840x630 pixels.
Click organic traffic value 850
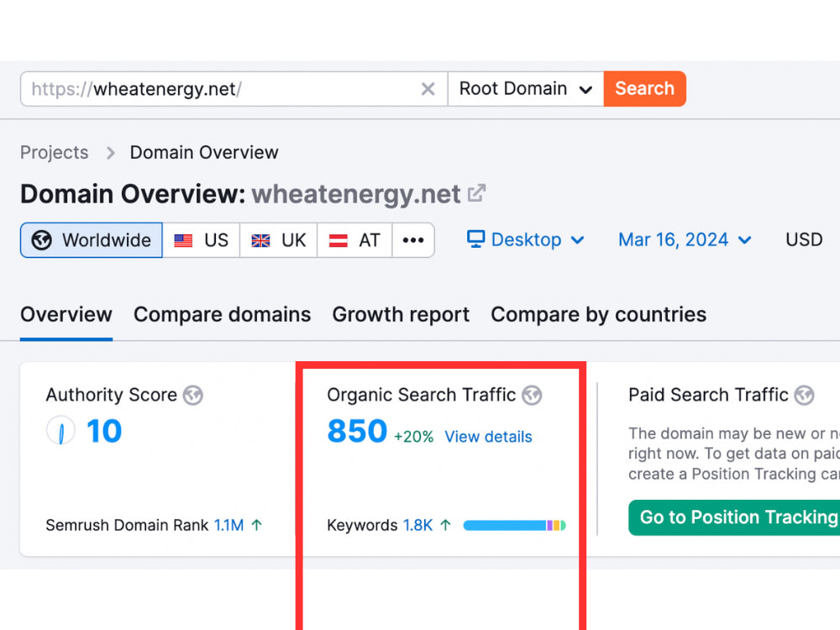tap(357, 431)
